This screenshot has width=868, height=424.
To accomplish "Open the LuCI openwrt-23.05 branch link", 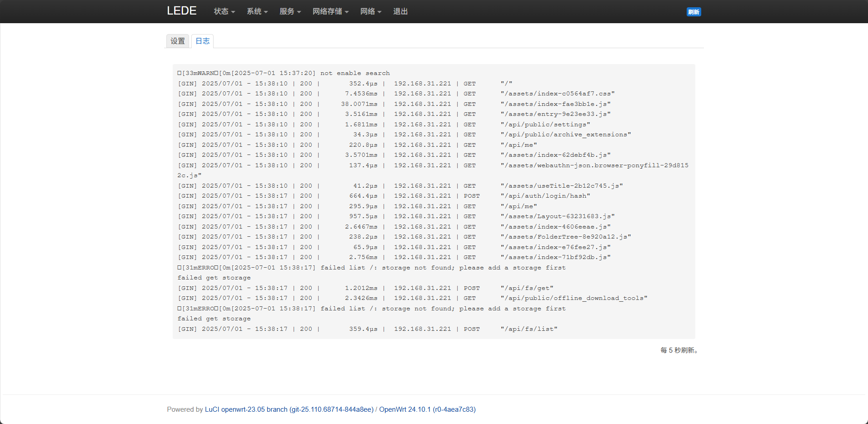I will point(289,409).
